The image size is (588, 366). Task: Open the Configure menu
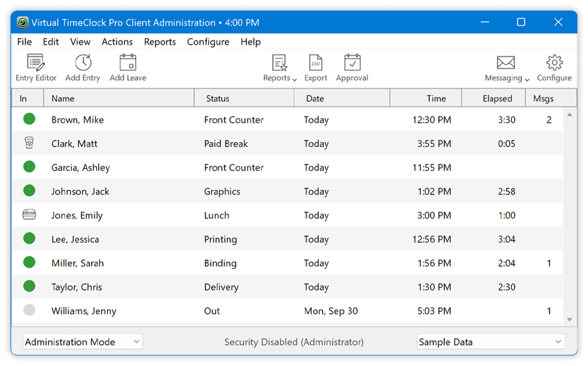(208, 42)
